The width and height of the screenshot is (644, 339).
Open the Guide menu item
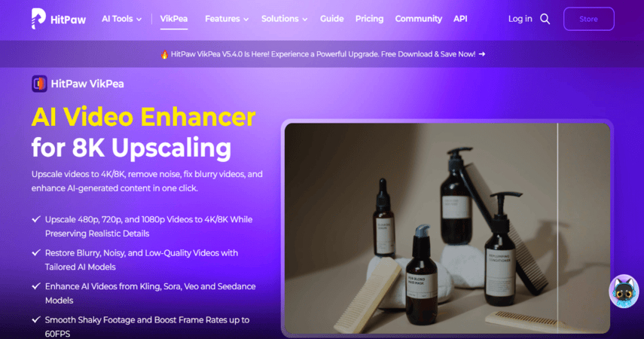pos(332,19)
